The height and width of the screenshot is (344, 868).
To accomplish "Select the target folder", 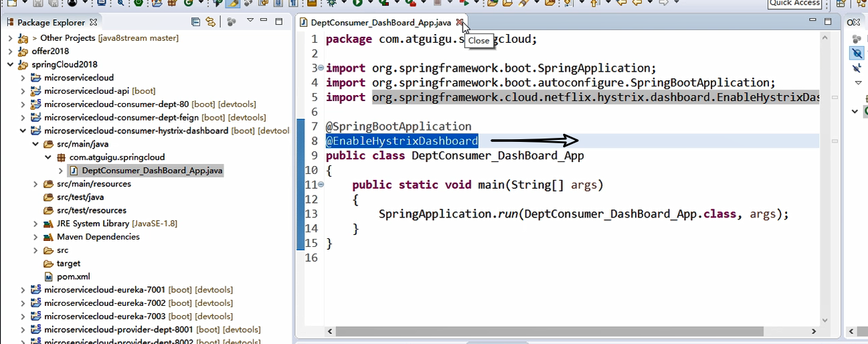I will (x=68, y=264).
